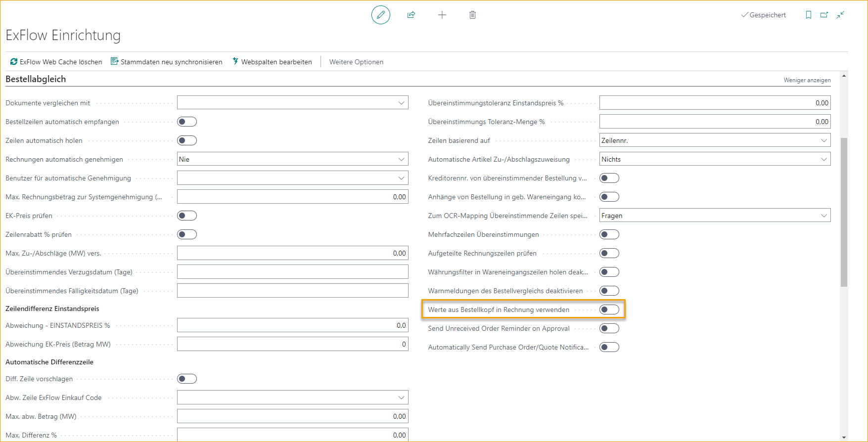The image size is (868, 442).
Task: Click Max. Differenz % field
Action: (x=293, y=435)
